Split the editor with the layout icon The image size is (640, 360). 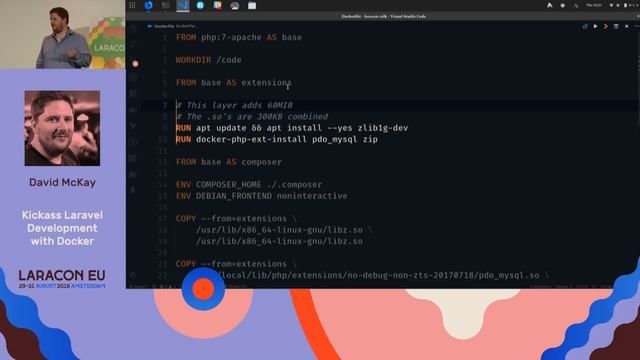(616, 26)
